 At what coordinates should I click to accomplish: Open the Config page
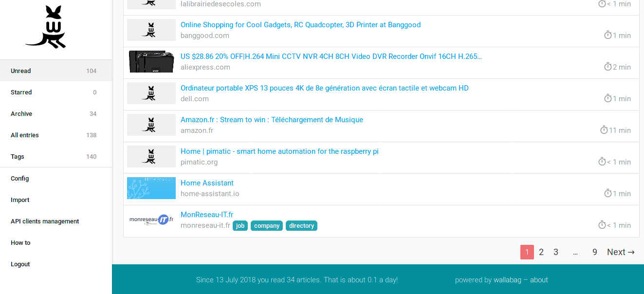(56, 178)
